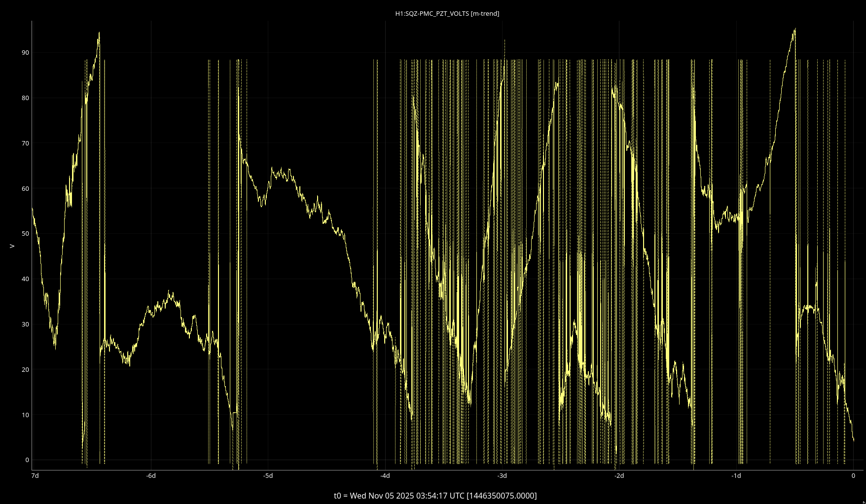Viewport: 866px width, 504px height.
Task: Click the 60 label on voltage axis
Action: (x=25, y=189)
